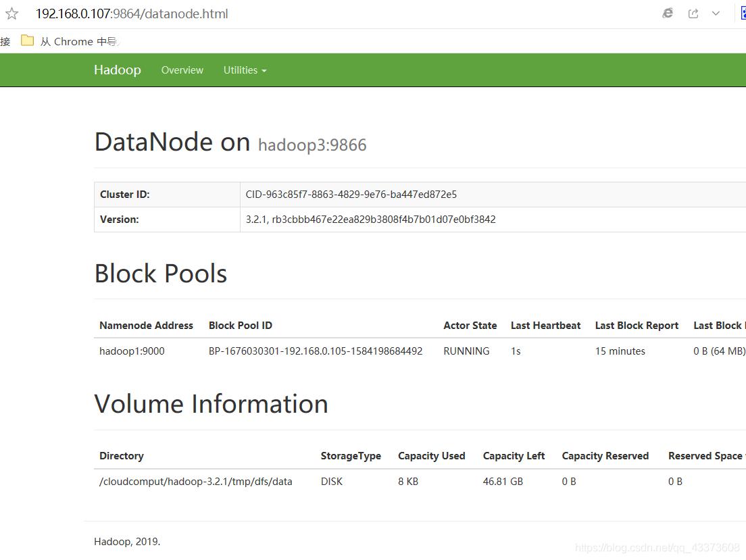Click the Capacity Used column header
Image resolution: width=746 pixels, height=560 pixels.
432,456
